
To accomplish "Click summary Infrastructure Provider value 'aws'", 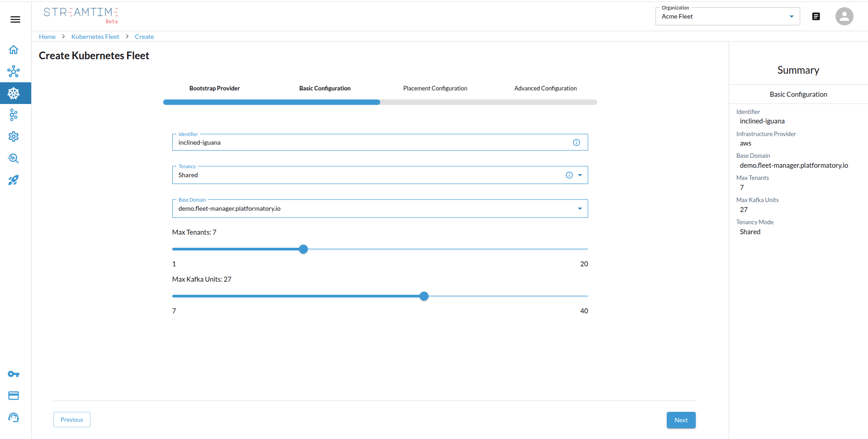I will [x=745, y=143].
